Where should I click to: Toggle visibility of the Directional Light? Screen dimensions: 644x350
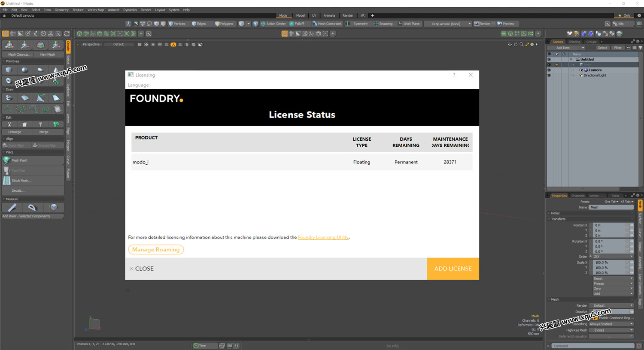(x=549, y=75)
